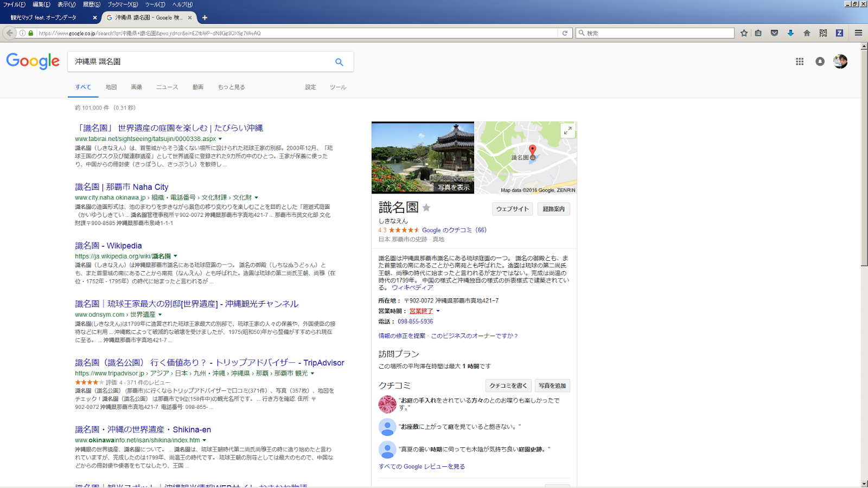Expand options arrow for okinawainfo.net result

tap(205, 440)
